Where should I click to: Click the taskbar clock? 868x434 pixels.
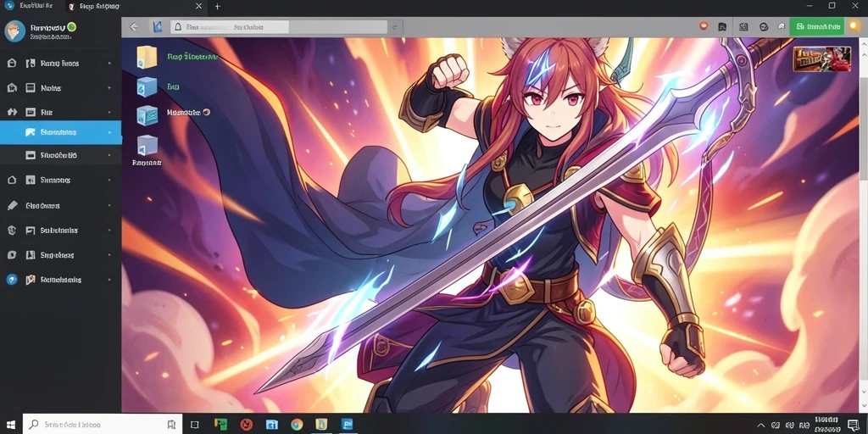(x=826, y=425)
